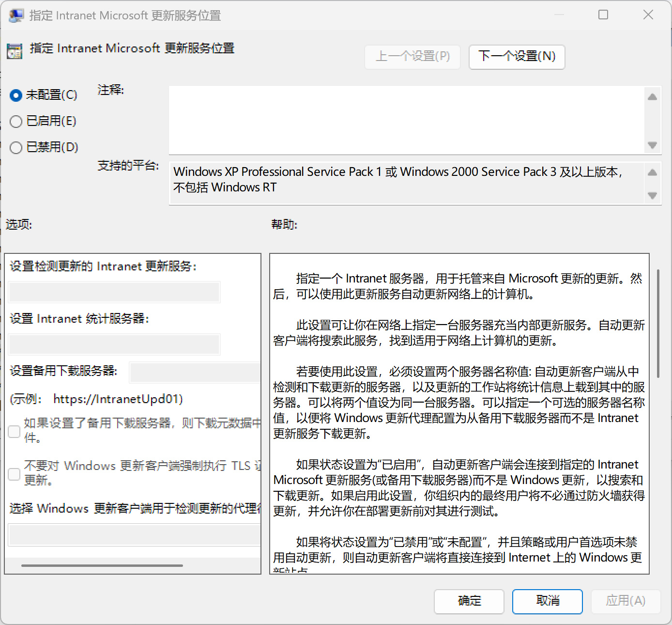Open the 代理 selection combo box
Screen dimensions: 672x625
click(x=135, y=535)
